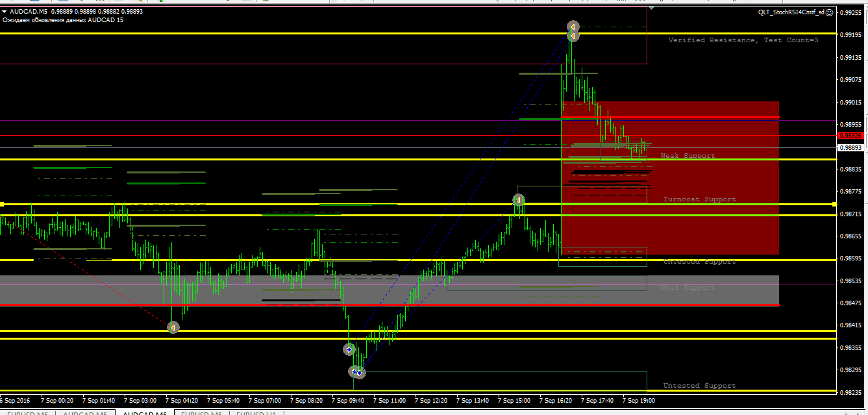Click the 'Untested Support' label near 0.98595
The image size is (868, 415).
[699, 262]
